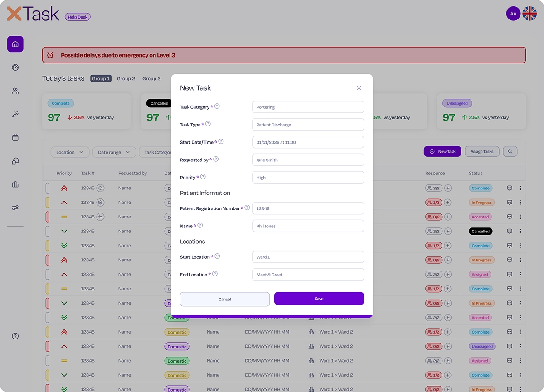
Task: Expand the Location filter dropdown
Action: click(x=70, y=152)
